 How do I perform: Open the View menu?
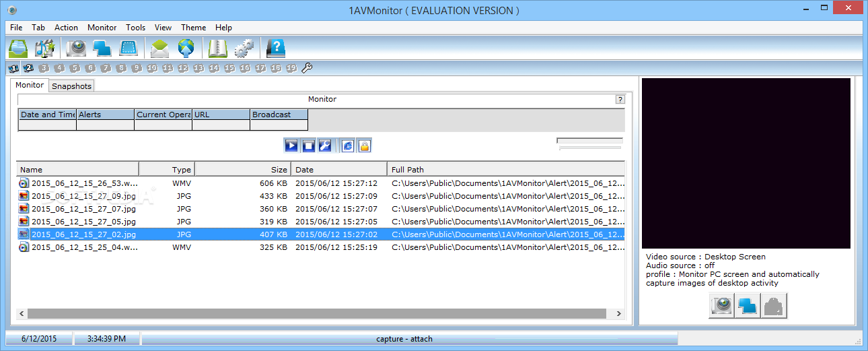tap(163, 28)
